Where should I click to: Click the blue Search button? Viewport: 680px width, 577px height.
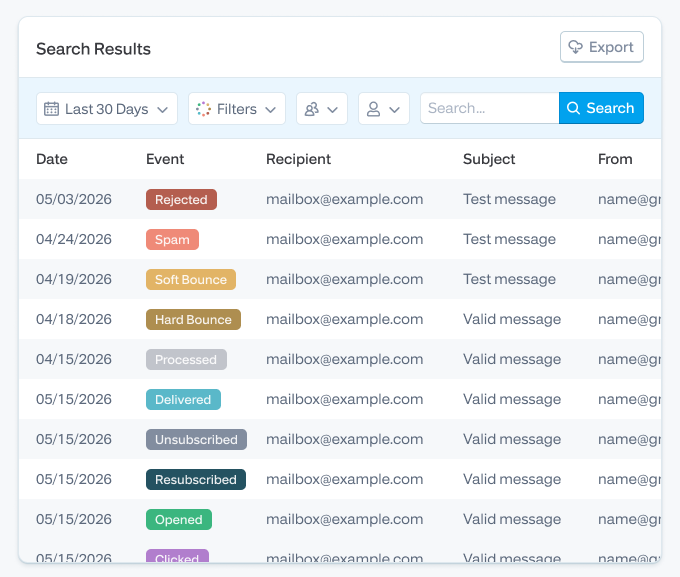[x=601, y=108]
